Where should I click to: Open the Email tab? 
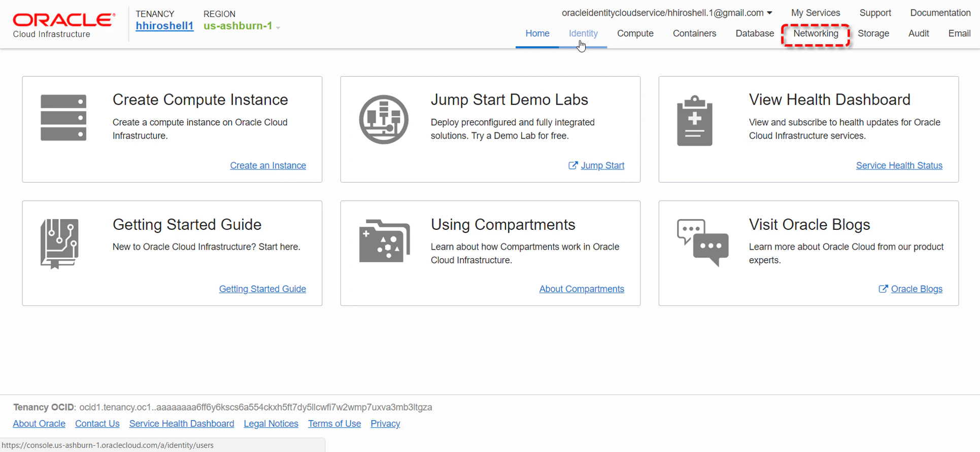(x=959, y=33)
